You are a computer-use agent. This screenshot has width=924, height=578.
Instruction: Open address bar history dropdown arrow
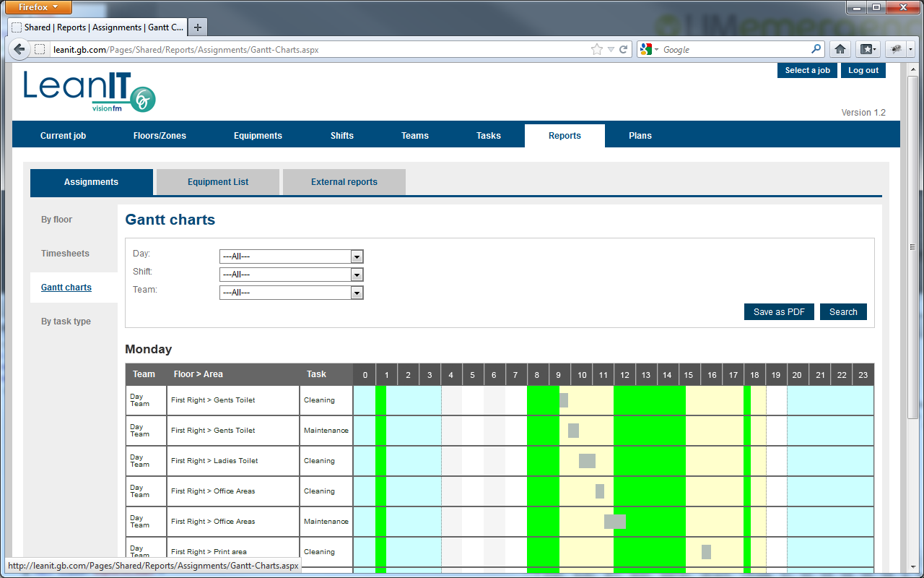click(611, 49)
